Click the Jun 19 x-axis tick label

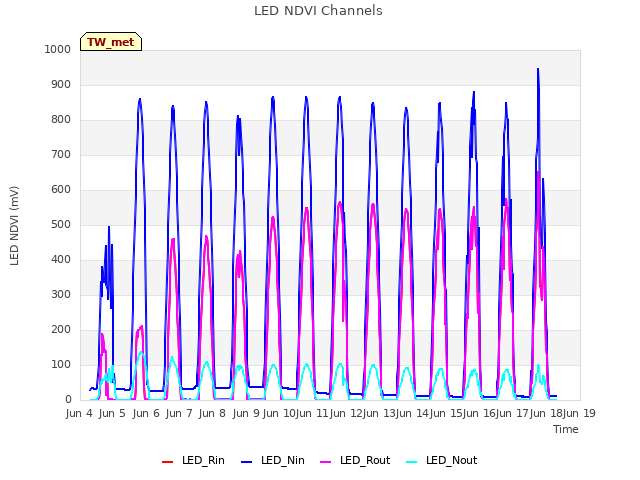point(579,413)
